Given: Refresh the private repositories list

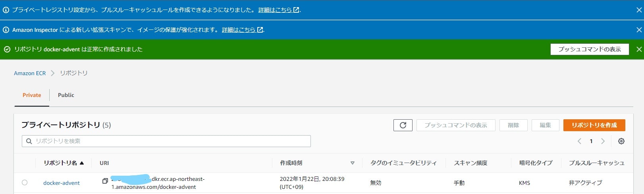Looking at the screenshot, I should tap(403, 125).
